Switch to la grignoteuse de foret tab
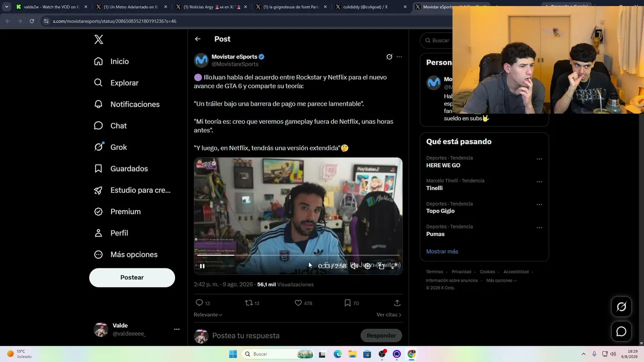The height and width of the screenshot is (362, 644). click(291, 7)
